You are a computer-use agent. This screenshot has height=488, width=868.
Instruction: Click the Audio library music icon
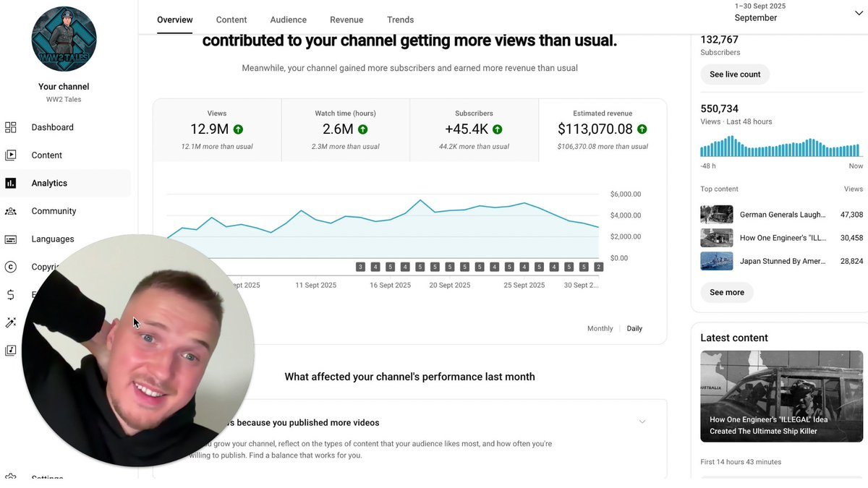[x=10, y=351]
